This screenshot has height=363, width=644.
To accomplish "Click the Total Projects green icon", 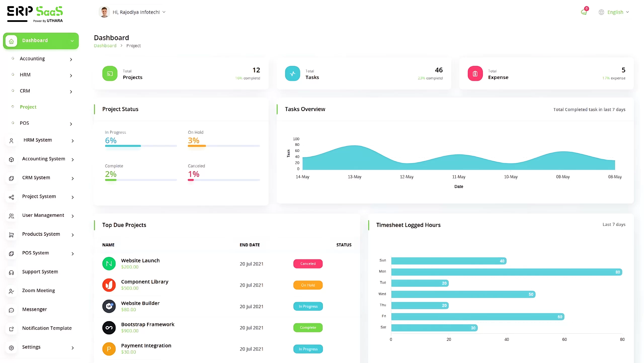I will 110,73.
